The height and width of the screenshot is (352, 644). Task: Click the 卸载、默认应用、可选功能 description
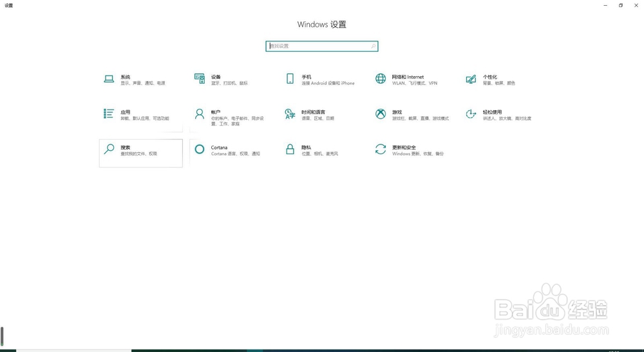145,119
